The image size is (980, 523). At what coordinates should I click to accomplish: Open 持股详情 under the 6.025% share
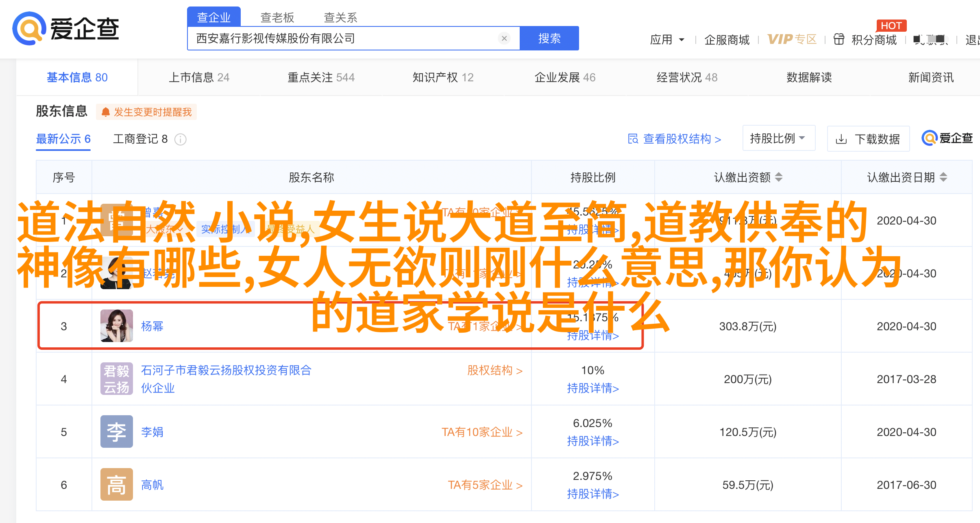(593, 441)
